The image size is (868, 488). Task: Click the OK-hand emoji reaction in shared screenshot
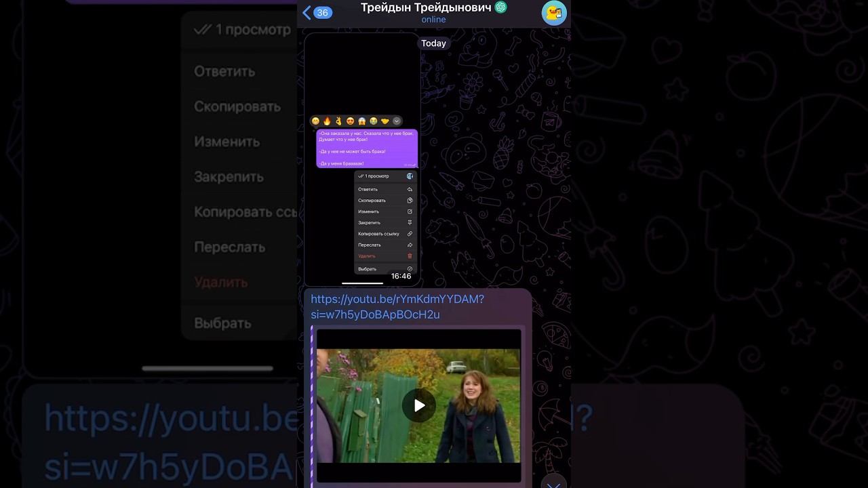338,121
